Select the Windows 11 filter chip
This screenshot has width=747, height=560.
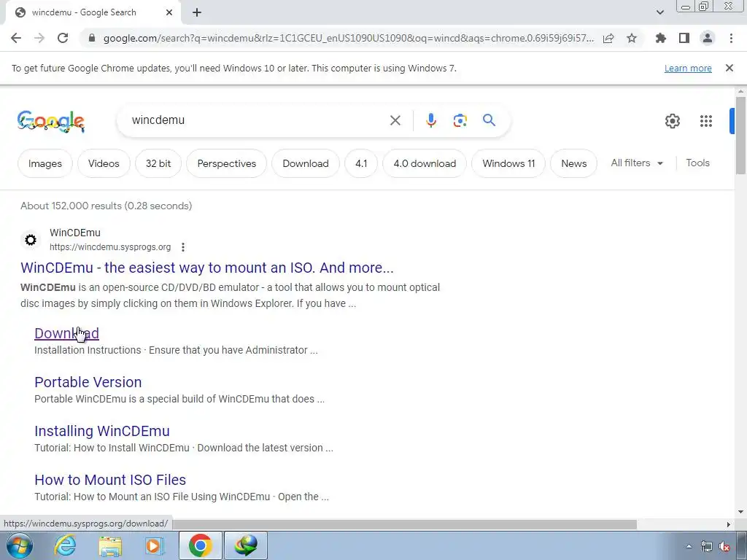point(508,163)
